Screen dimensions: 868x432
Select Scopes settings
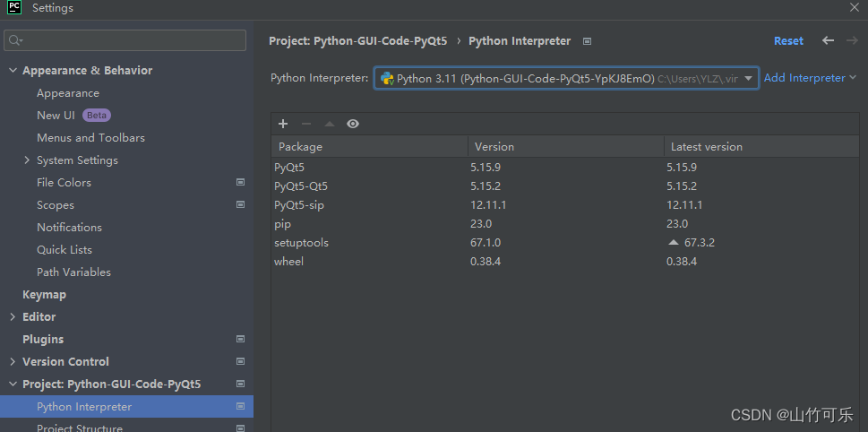(56, 205)
